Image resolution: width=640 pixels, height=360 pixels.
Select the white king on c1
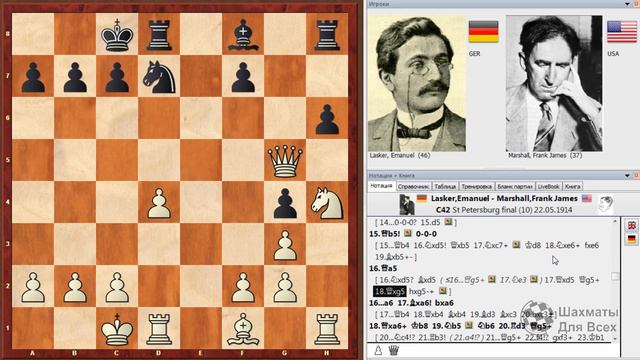coord(117,329)
